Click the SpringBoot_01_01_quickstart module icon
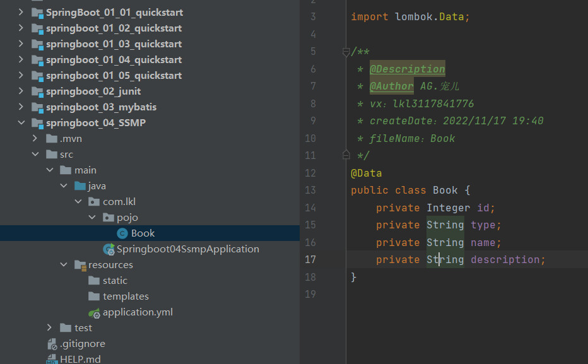 (x=37, y=13)
